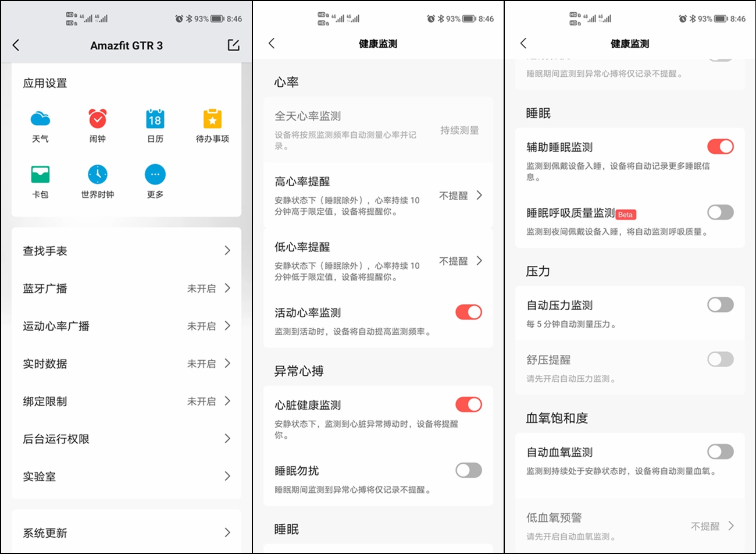Enable 睡眠呼吸质量监测 Beta switch
Screen dimensions: 756x554
(721, 212)
